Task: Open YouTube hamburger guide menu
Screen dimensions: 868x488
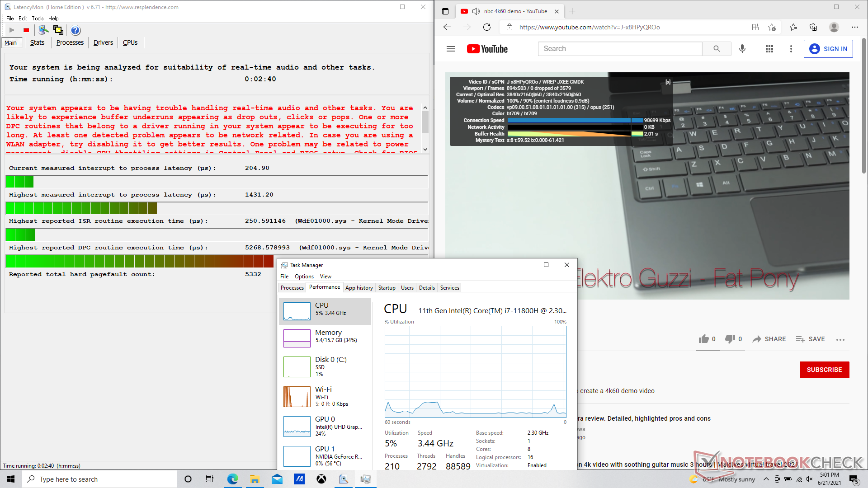Action: [450, 49]
